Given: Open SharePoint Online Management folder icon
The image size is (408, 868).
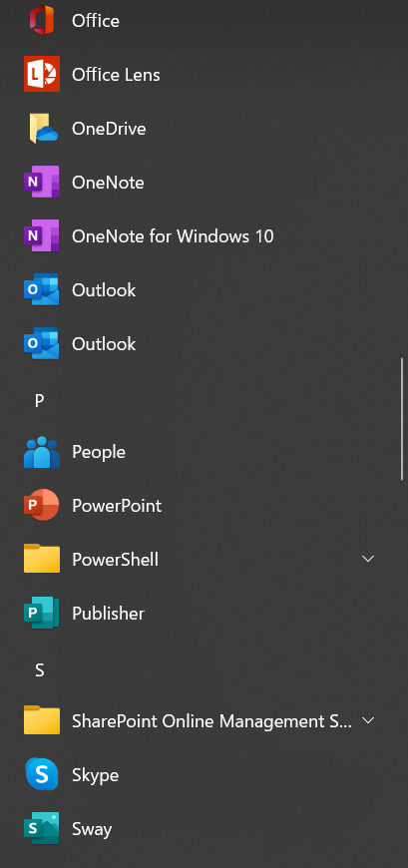Looking at the screenshot, I should coord(42,720).
